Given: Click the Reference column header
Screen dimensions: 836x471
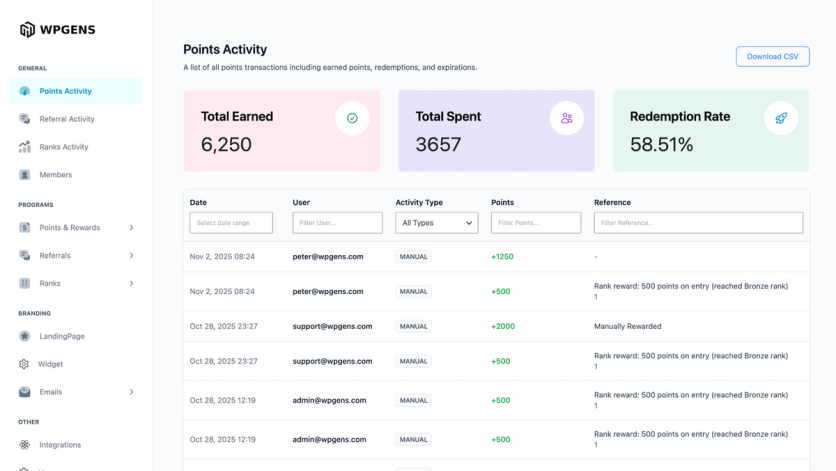Looking at the screenshot, I should [x=612, y=203].
